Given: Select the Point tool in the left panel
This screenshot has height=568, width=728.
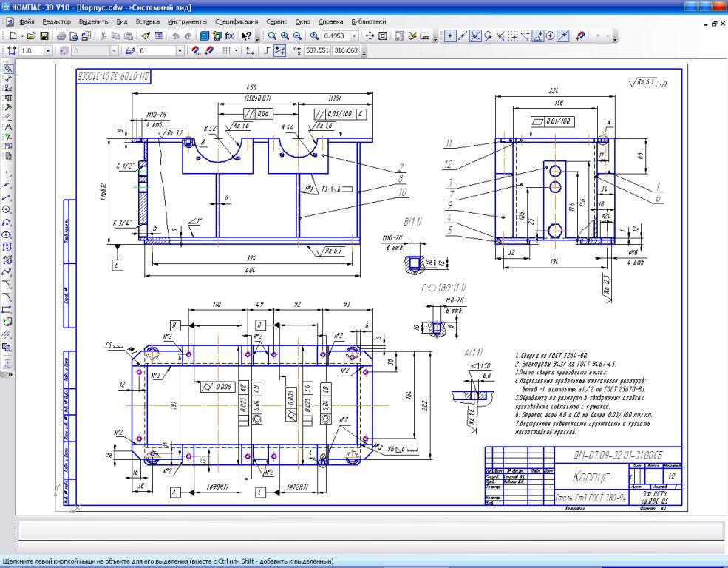Looking at the screenshot, I should point(7,173).
